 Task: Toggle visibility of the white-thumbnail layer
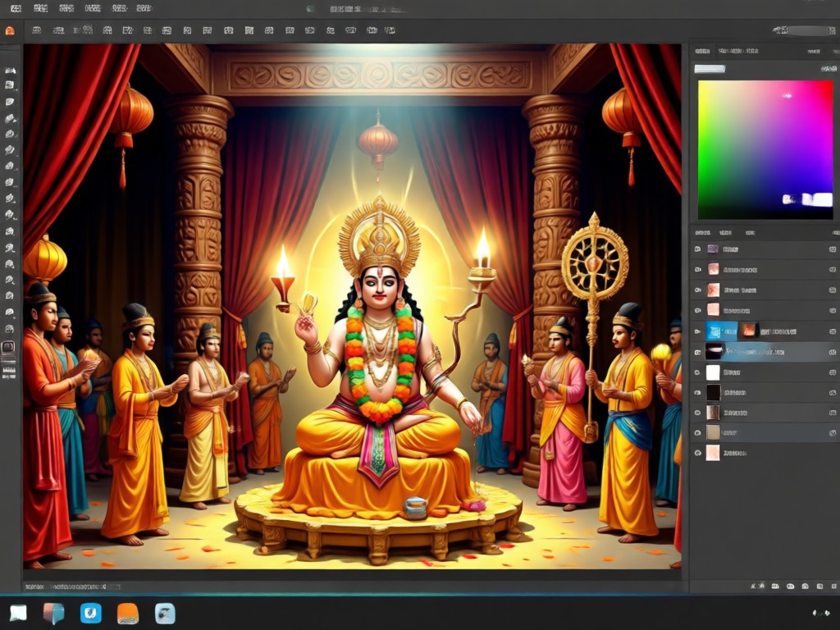pos(697,372)
